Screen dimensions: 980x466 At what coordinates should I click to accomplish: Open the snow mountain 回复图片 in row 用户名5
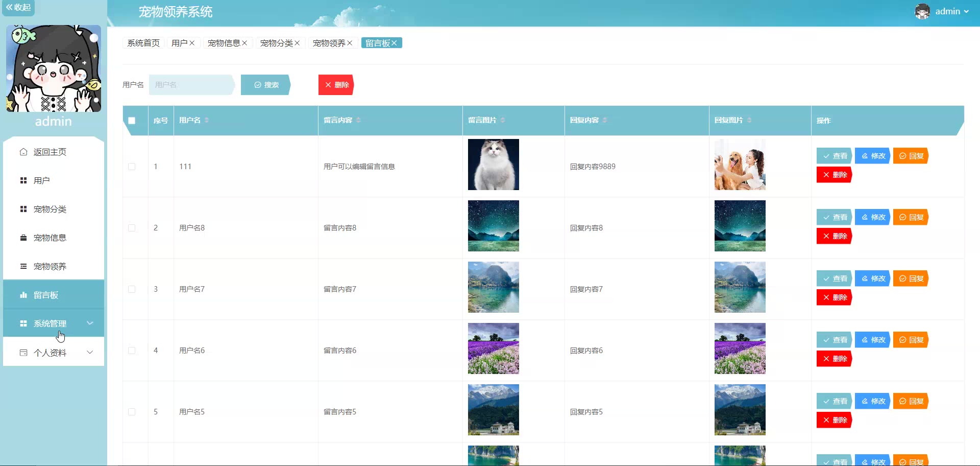point(740,410)
